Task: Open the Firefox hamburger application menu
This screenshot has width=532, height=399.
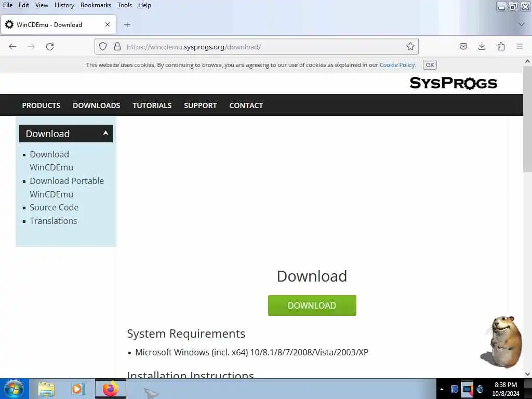Action: [520, 46]
